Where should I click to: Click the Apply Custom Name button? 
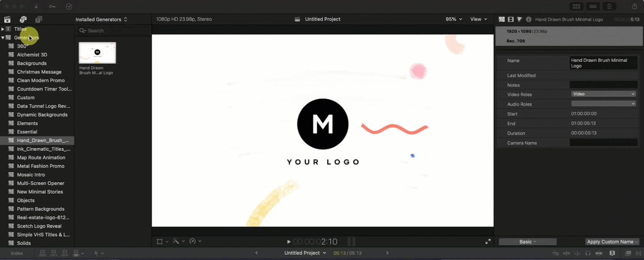click(612, 242)
